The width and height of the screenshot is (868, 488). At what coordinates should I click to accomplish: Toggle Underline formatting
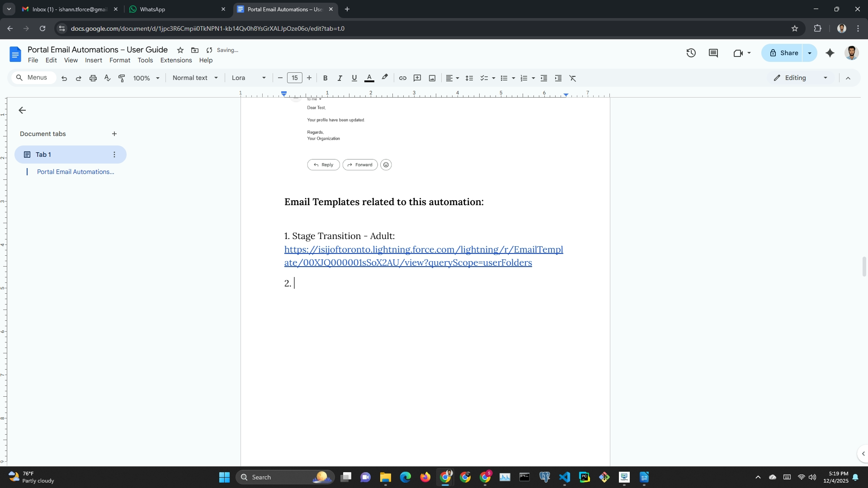[x=354, y=78]
